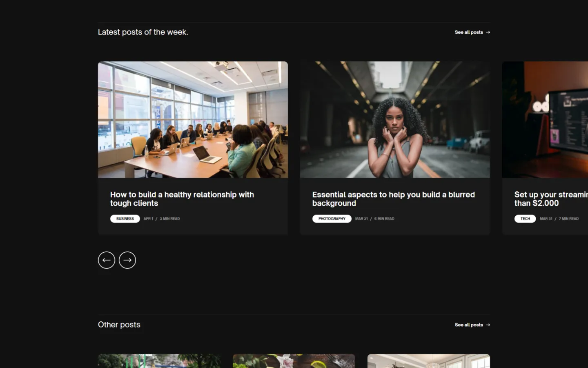Open third Other posts thumbnail with bright interior
The width and height of the screenshot is (588, 368).
point(429,361)
